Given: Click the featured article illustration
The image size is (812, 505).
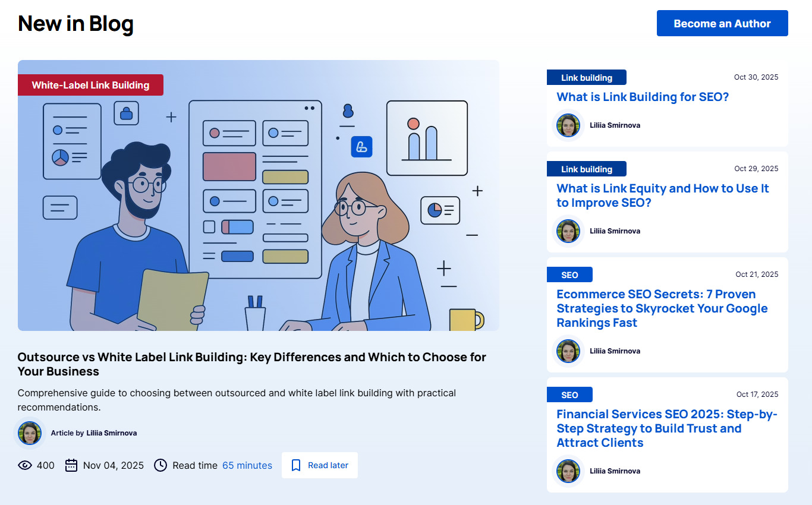Looking at the screenshot, I should 259,195.
